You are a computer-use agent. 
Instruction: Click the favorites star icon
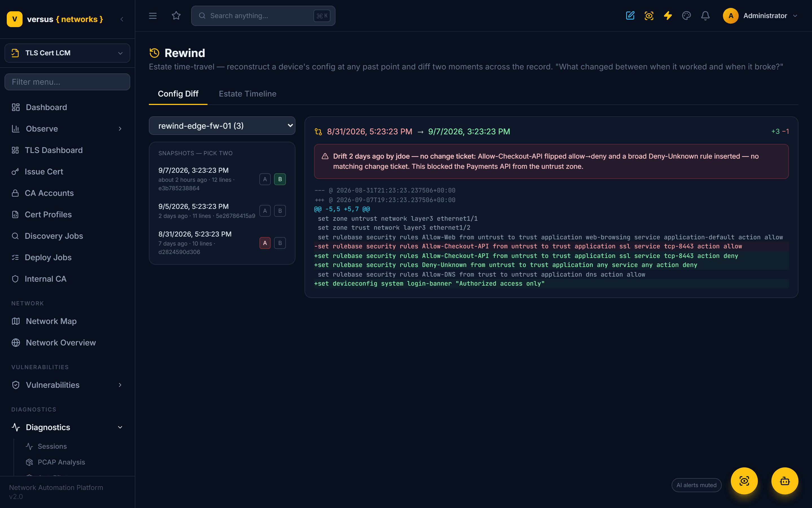(176, 16)
